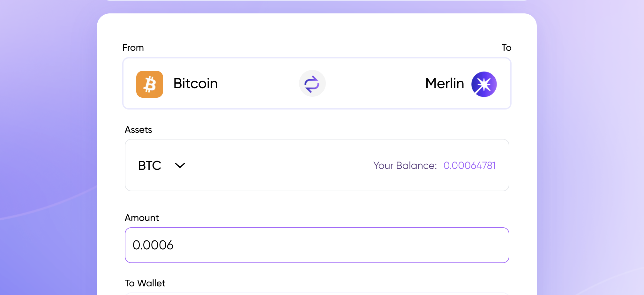Click the circular exchange icon between networks
The width and height of the screenshot is (644, 295).
click(x=312, y=83)
